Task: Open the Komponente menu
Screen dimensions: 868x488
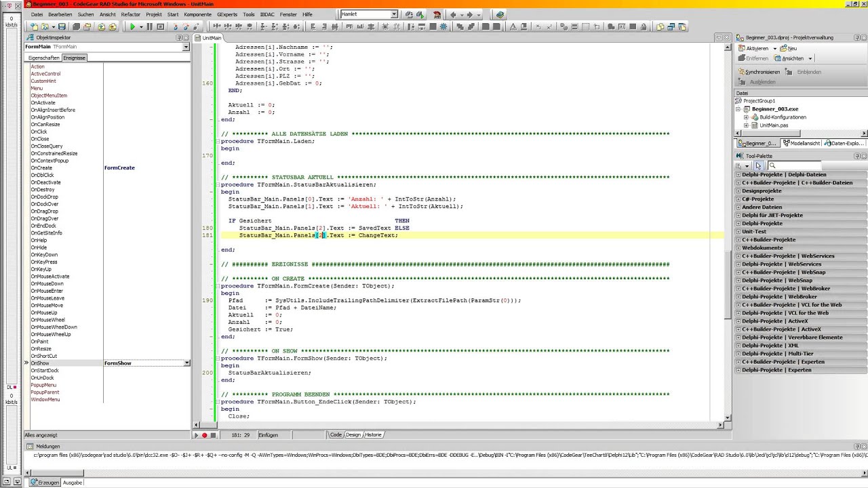Action: [198, 14]
